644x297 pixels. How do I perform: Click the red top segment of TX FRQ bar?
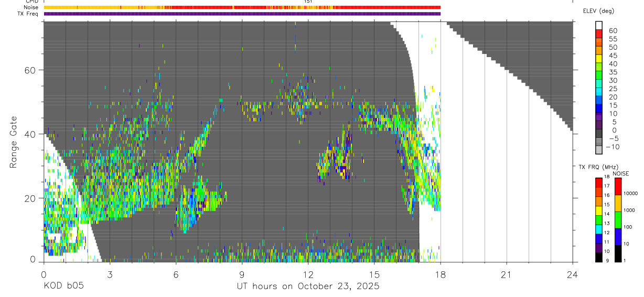(x=598, y=182)
